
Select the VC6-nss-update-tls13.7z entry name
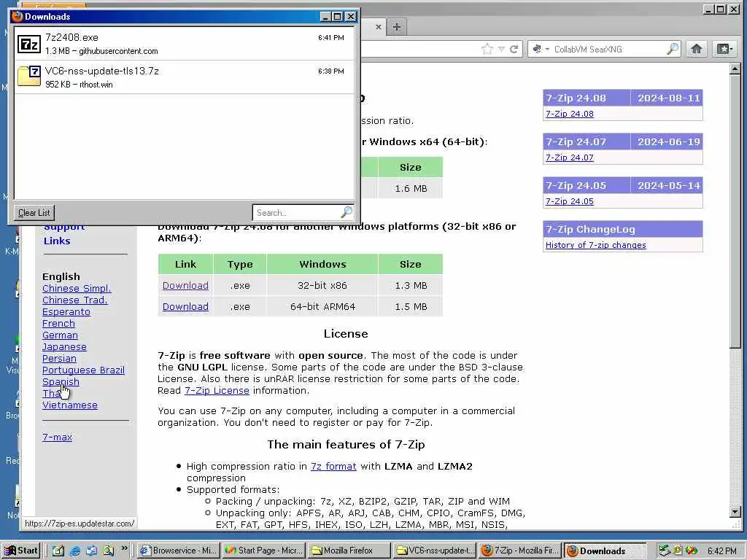(x=101, y=71)
